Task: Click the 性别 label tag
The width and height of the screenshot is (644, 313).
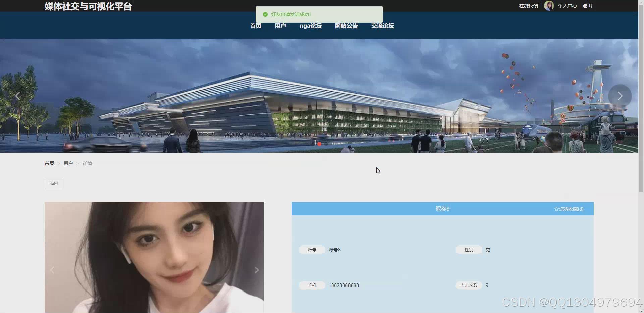Action: click(469, 250)
